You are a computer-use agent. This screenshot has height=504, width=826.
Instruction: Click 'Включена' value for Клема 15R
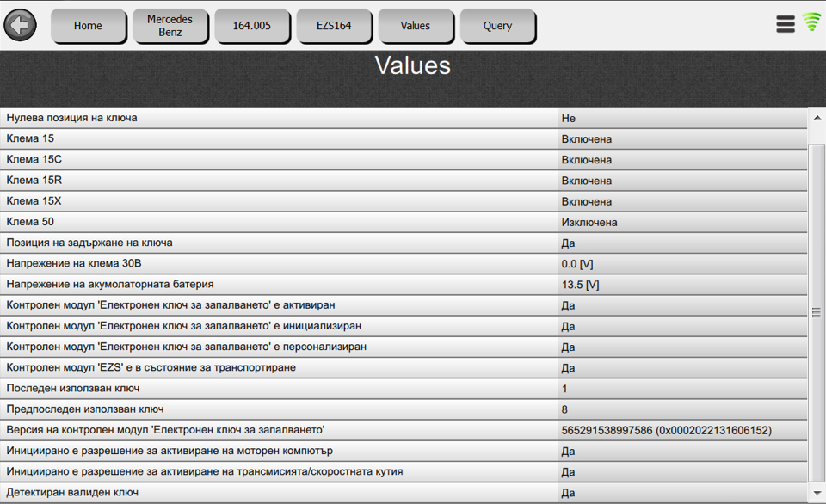586,181
